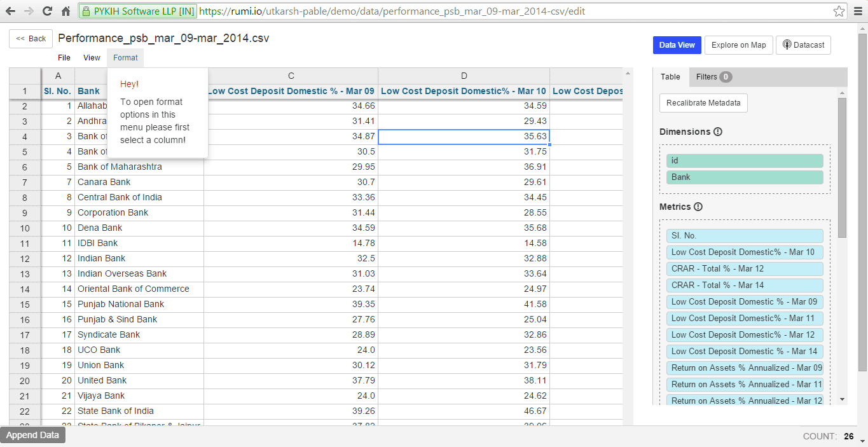Click the 'Canara Bank' cell

(x=139, y=182)
